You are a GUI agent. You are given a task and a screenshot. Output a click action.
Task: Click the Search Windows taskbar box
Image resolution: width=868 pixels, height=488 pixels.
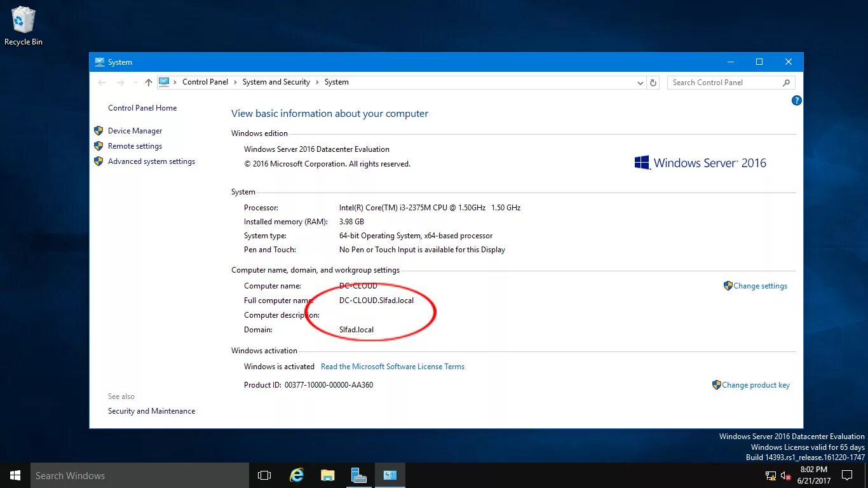click(140, 475)
